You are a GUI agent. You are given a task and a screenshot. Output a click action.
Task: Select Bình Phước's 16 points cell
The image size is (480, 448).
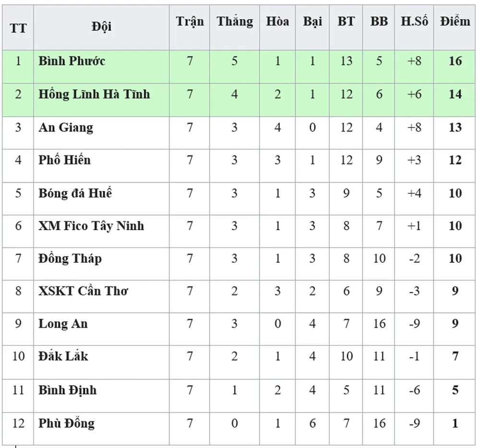[455, 61]
